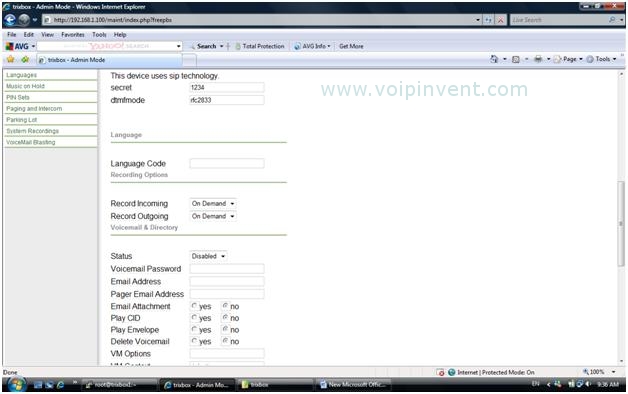This screenshot has height=394, width=628.
Task: Click the vertical page scrollbar thumb
Action: point(621,223)
